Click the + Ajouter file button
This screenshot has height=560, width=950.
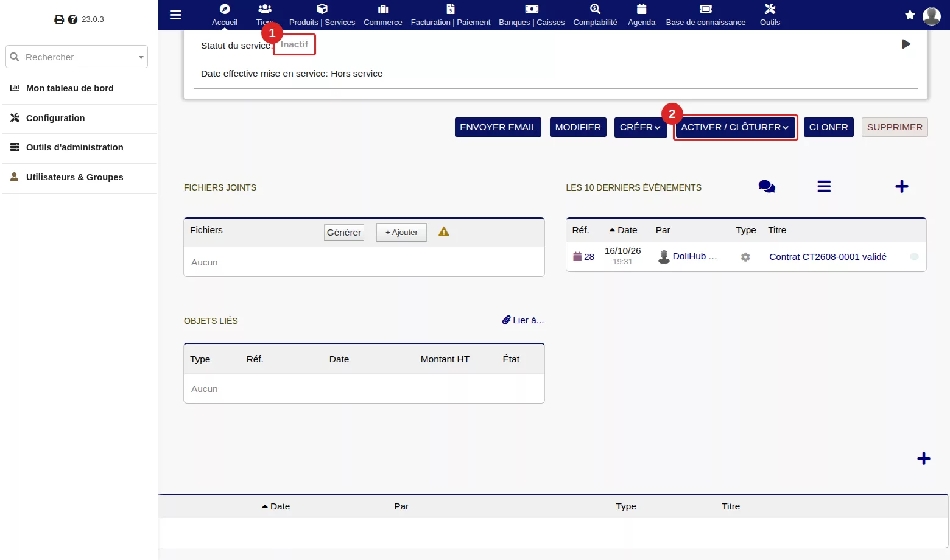pyautogui.click(x=401, y=233)
